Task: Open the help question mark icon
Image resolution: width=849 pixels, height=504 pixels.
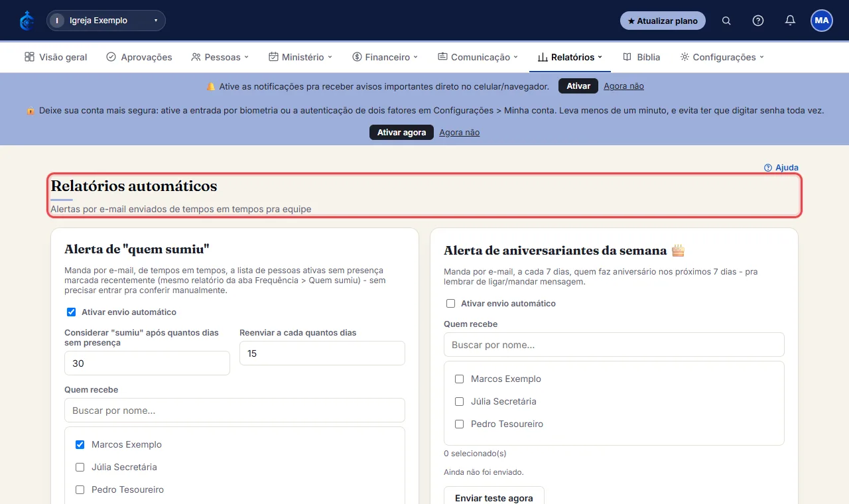Action: coord(758,21)
